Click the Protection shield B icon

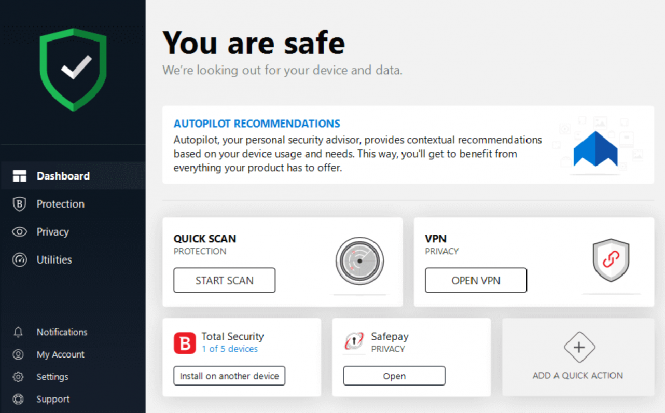(x=19, y=204)
